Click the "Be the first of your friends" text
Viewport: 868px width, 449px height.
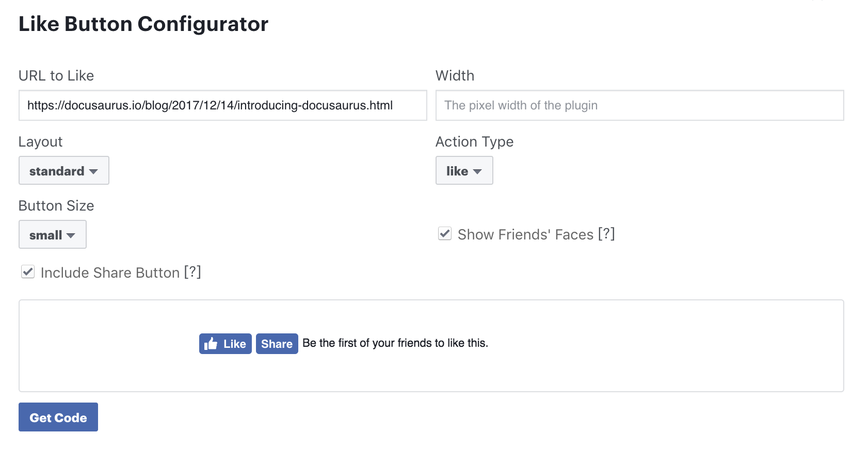395,343
